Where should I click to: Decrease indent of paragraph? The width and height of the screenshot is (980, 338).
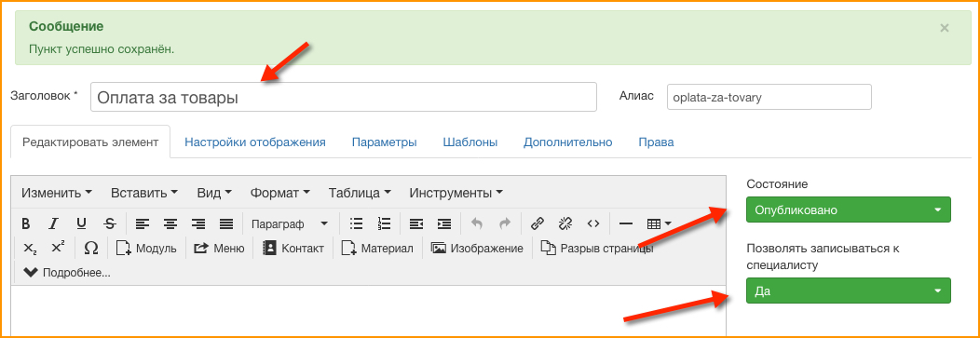pyautogui.click(x=416, y=223)
